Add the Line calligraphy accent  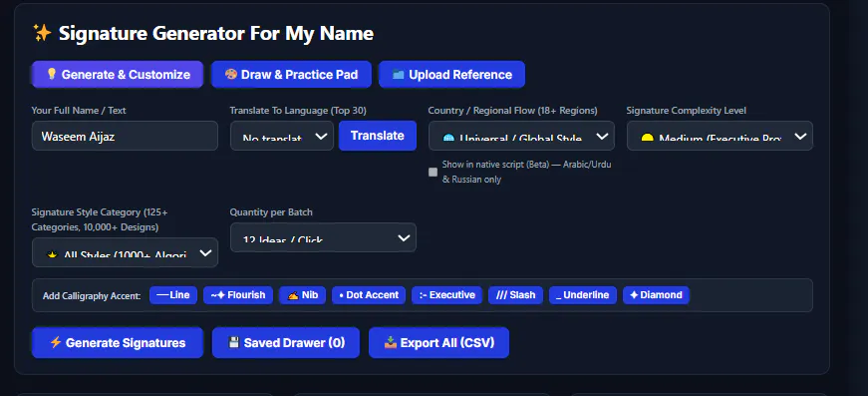tap(173, 295)
